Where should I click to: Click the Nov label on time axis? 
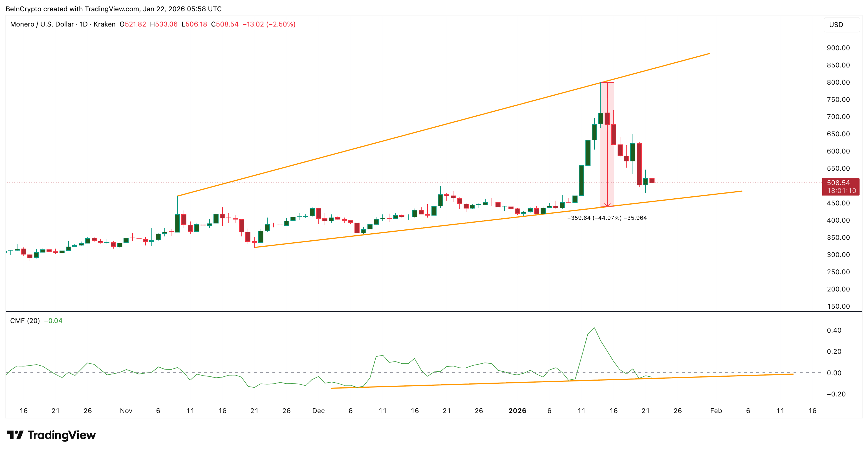pos(126,411)
